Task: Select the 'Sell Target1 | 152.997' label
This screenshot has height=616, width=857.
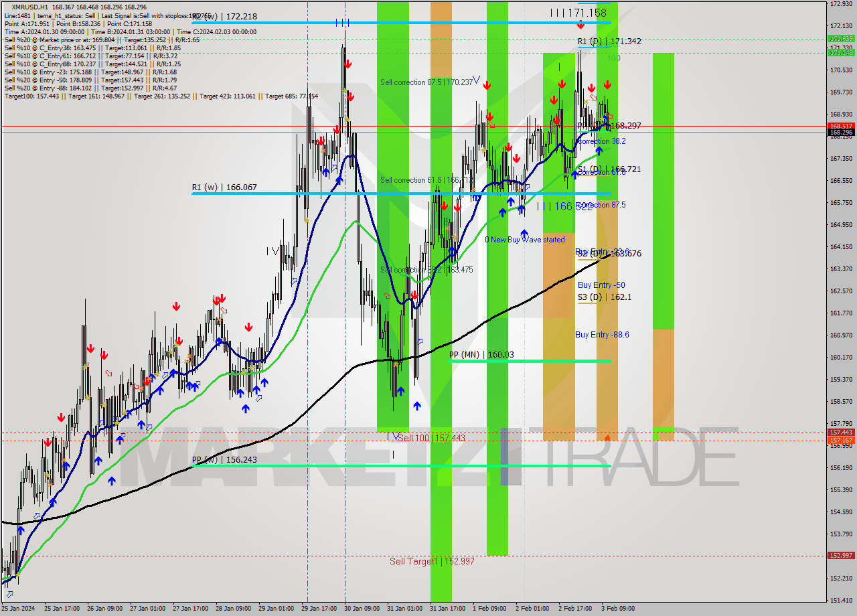Action: click(432, 561)
